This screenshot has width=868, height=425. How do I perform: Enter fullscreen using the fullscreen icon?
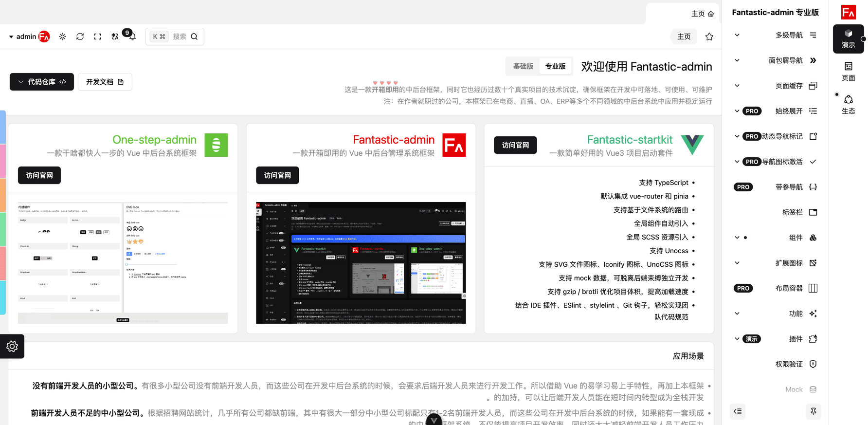coord(98,37)
